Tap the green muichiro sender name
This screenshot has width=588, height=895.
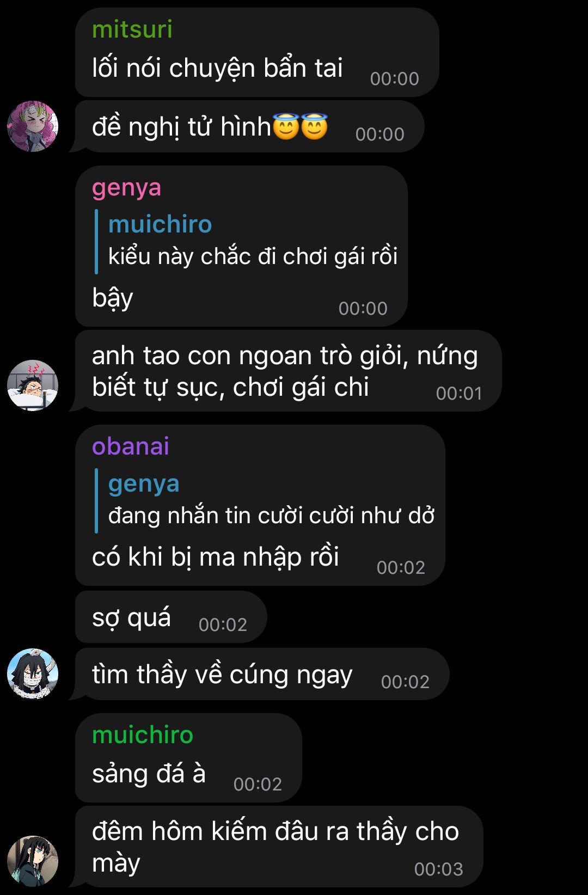click(x=143, y=735)
